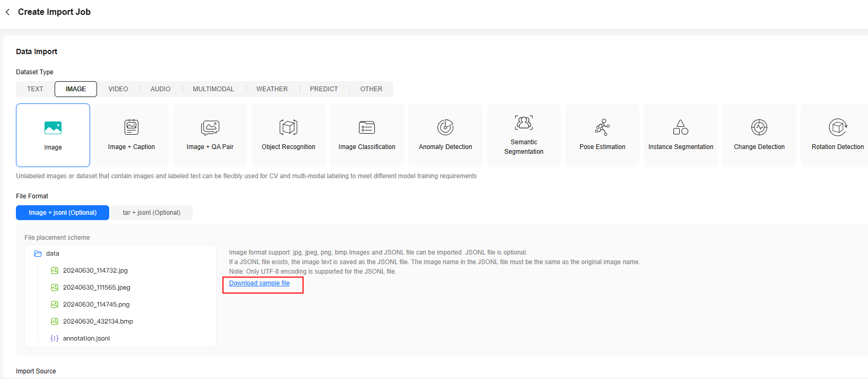Image resolution: width=868 pixels, height=384 pixels.
Task: Pick the Image + QA Pair card icon
Action: pyautogui.click(x=210, y=127)
